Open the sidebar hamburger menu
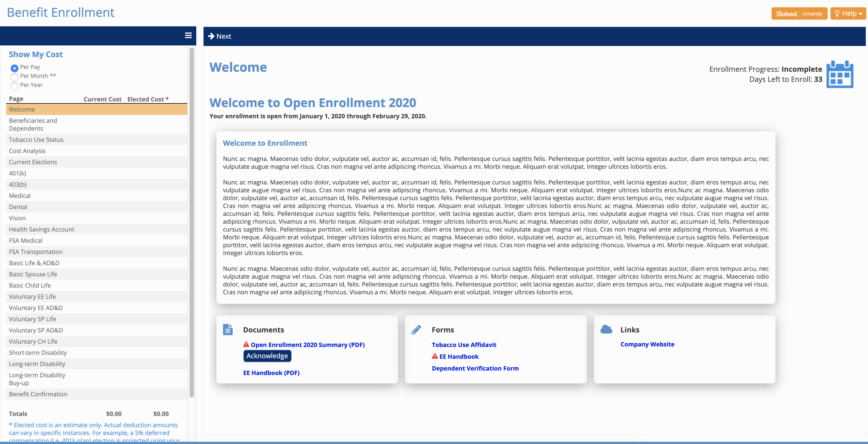This screenshot has width=868, height=444. [x=188, y=36]
